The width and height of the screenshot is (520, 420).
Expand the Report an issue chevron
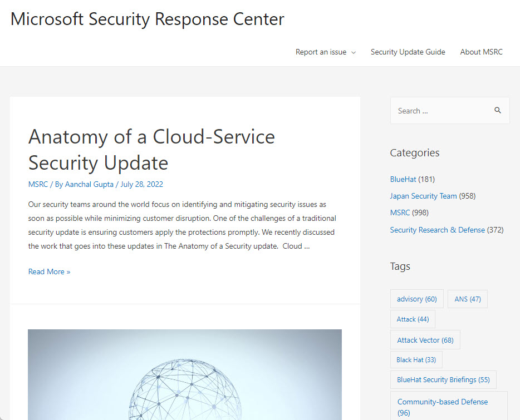point(354,52)
